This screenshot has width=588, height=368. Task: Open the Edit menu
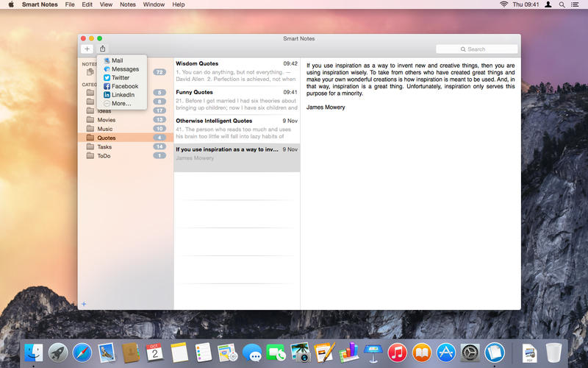click(x=87, y=4)
